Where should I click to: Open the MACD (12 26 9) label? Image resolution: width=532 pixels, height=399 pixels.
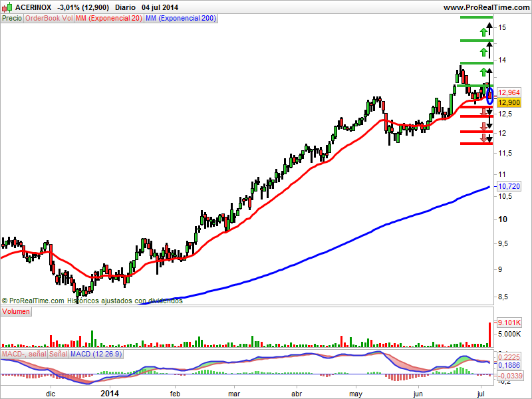(x=96, y=354)
